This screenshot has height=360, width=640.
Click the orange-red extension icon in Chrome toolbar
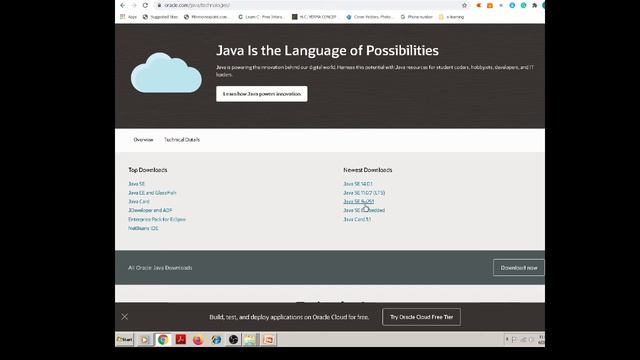point(479,5)
